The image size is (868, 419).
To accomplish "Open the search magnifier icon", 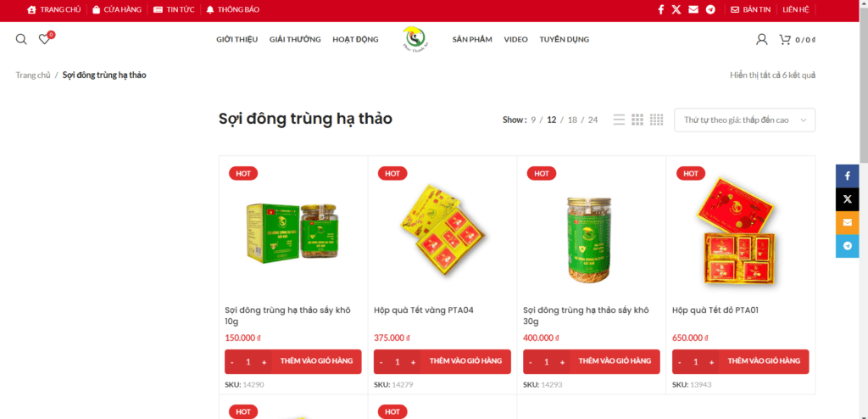I will 21,39.
